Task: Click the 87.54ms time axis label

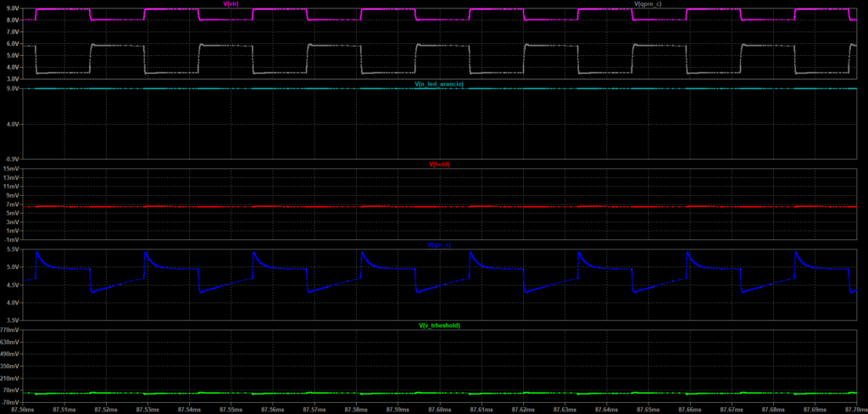Action: click(x=189, y=410)
